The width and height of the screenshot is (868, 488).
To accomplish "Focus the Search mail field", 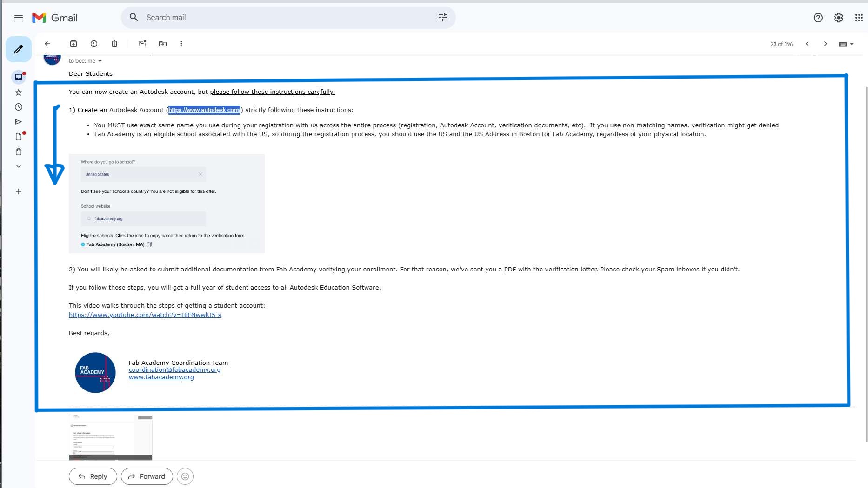I will [288, 17].
